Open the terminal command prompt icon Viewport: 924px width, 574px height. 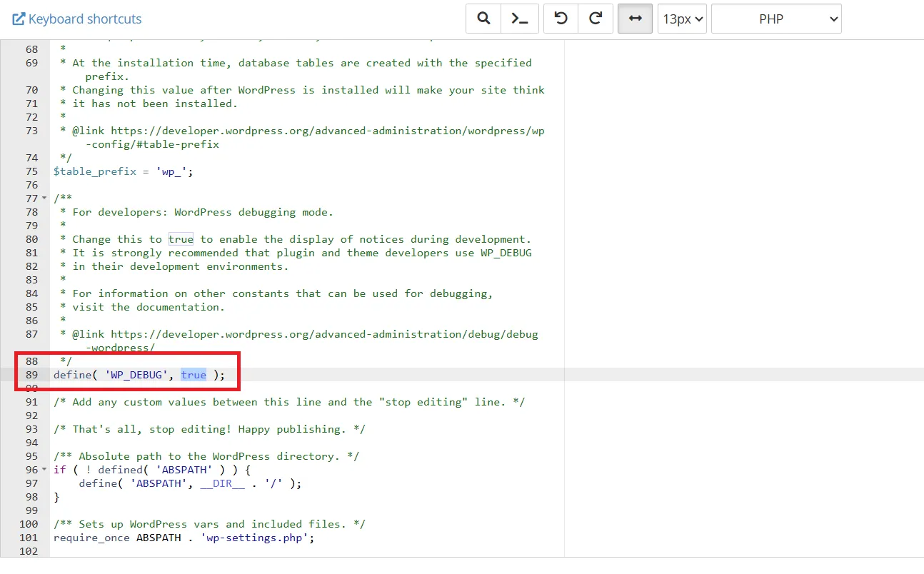pos(519,19)
